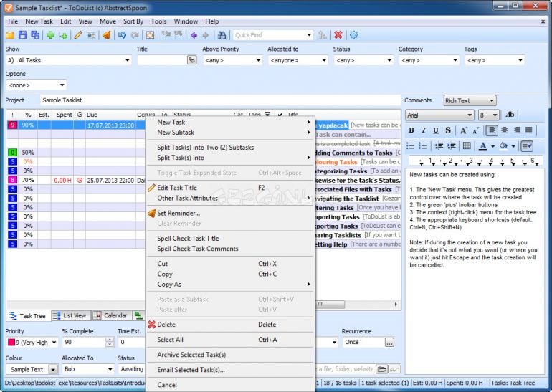Viewport: 552px width, 392px height.
Task: Click the Project name field
Action: tap(221, 100)
